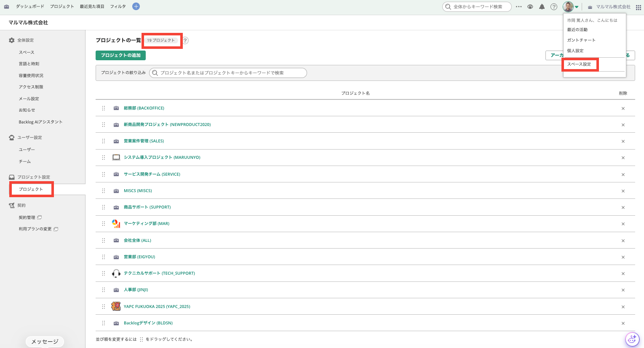The height and width of the screenshot is (348, 644).
Task: Click the プロジェクトの追加 button
Action: 120,55
